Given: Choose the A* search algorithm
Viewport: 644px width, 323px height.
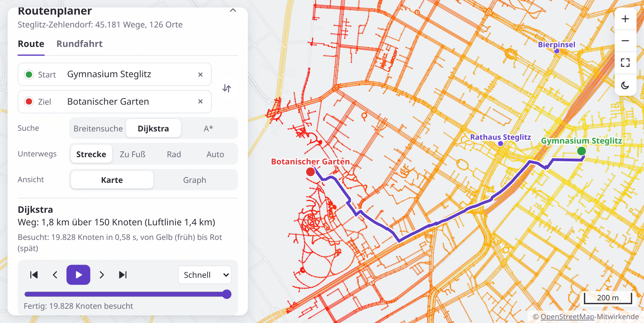Looking at the screenshot, I should [x=208, y=129].
